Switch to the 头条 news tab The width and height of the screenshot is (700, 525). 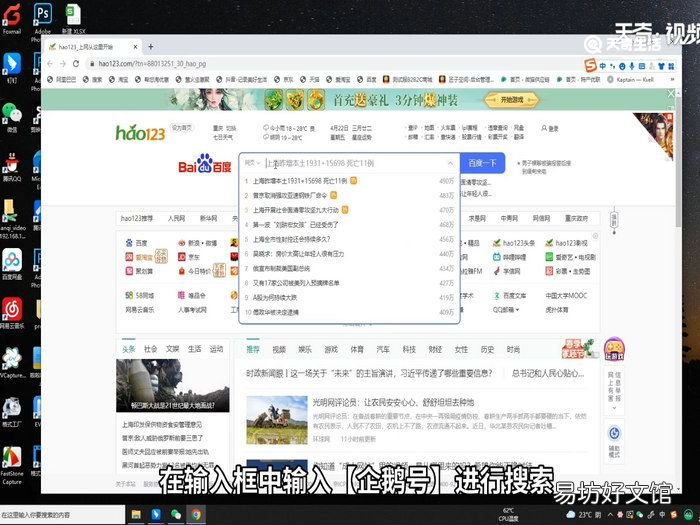[x=129, y=349]
